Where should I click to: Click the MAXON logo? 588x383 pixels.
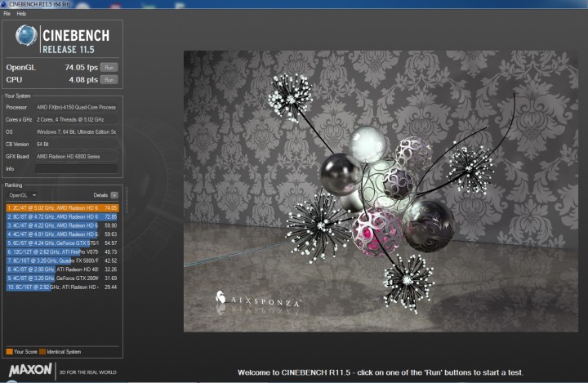point(30,370)
